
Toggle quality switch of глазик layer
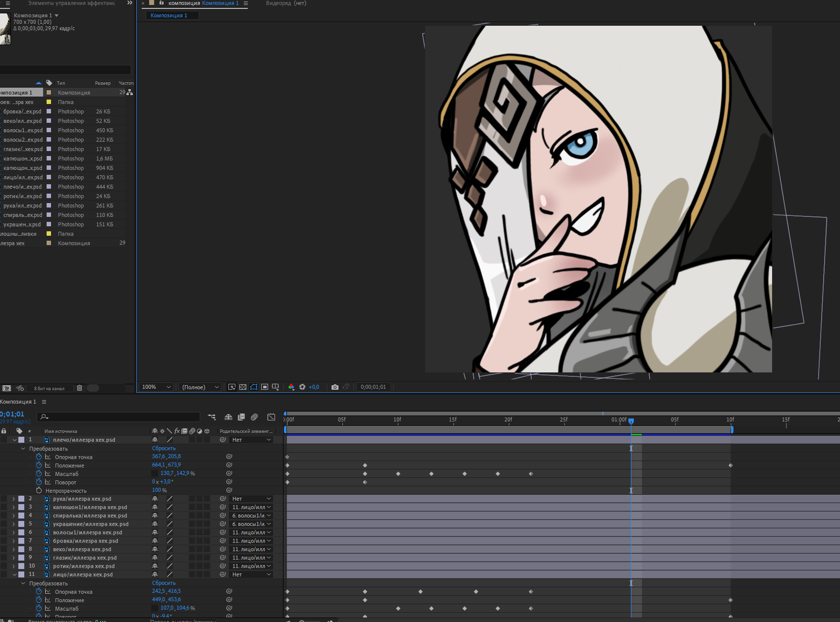tap(169, 558)
